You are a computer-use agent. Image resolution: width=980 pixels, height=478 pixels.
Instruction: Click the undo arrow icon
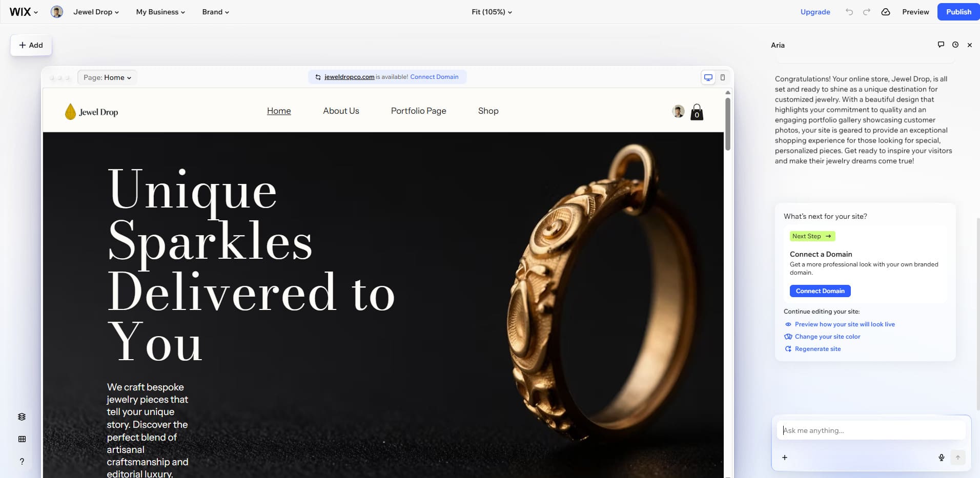[849, 12]
